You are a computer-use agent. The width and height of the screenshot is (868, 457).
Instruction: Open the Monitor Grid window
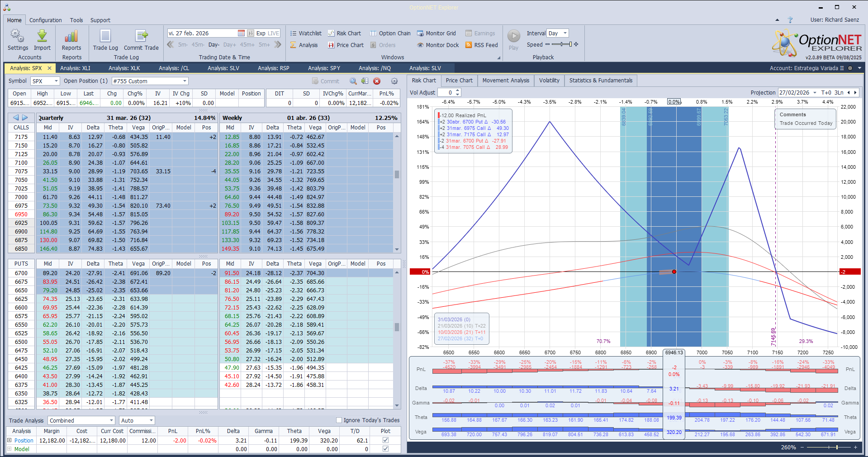[x=436, y=33]
